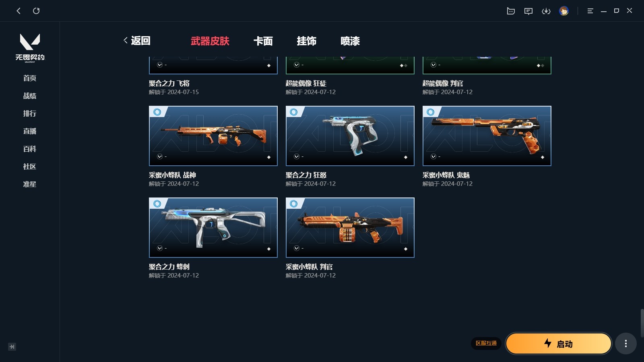Go back using the top-left arrow icon
The image size is (644, 362).
[x=19, y=11]
